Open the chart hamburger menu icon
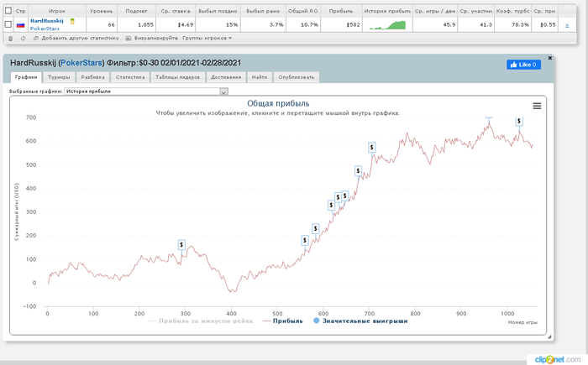The image size is (588, 365). 537,106
